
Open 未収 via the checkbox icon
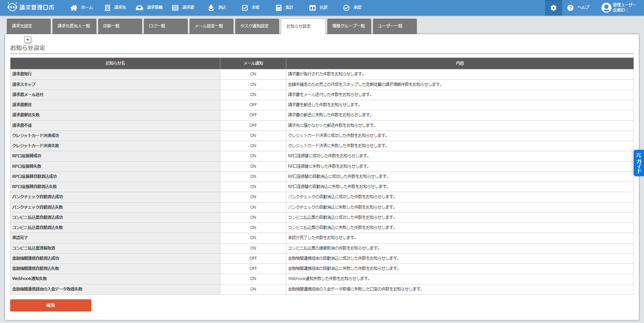pyautogui.click(x=245, y=8)
